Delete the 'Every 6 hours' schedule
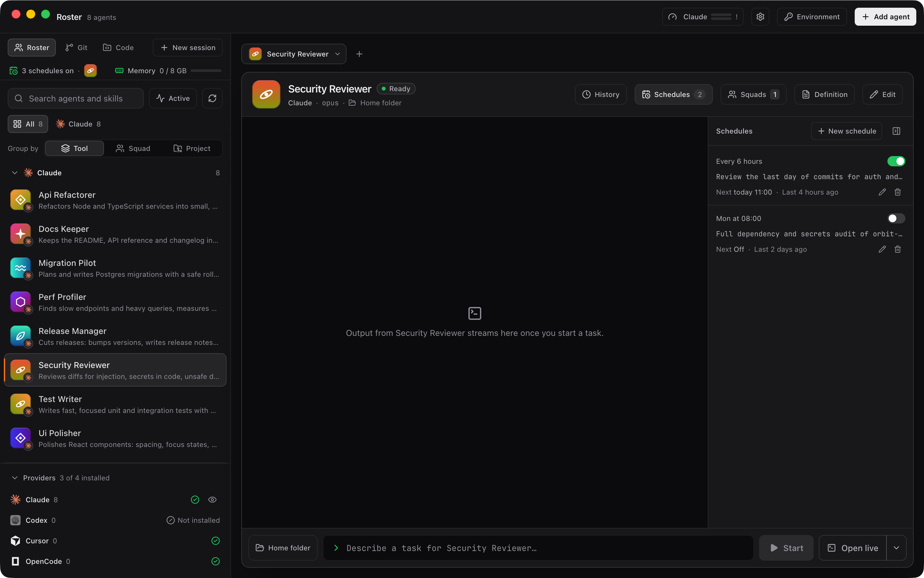Screen dimensions: 924x578 pyautogui.click(x=898, y=192)
